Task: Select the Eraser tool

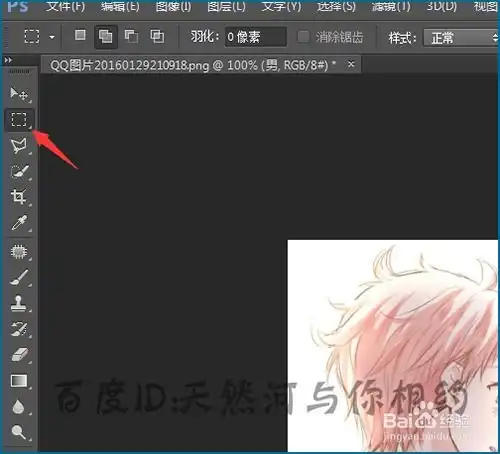Action: [x=19, y=355]
